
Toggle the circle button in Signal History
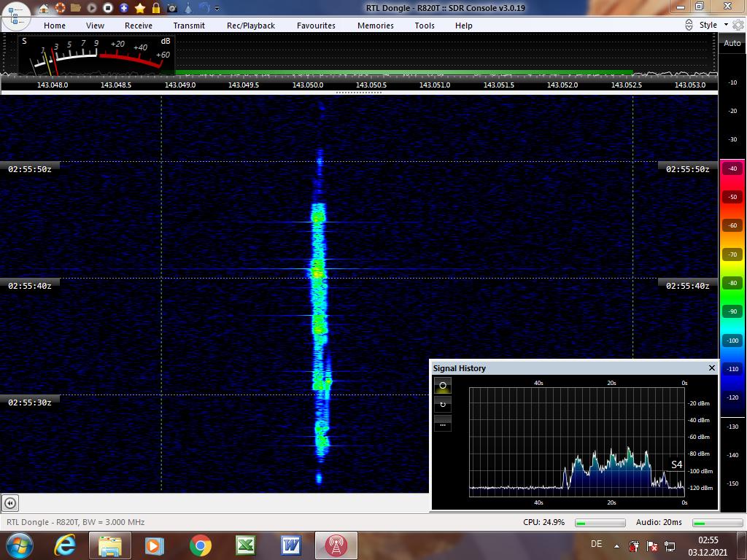443,385
